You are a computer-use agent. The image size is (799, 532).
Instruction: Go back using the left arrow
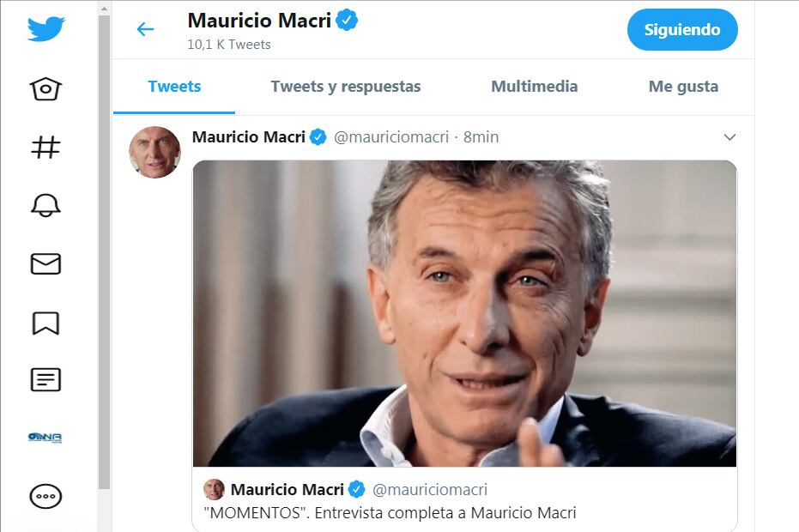[x=145, y=29]
